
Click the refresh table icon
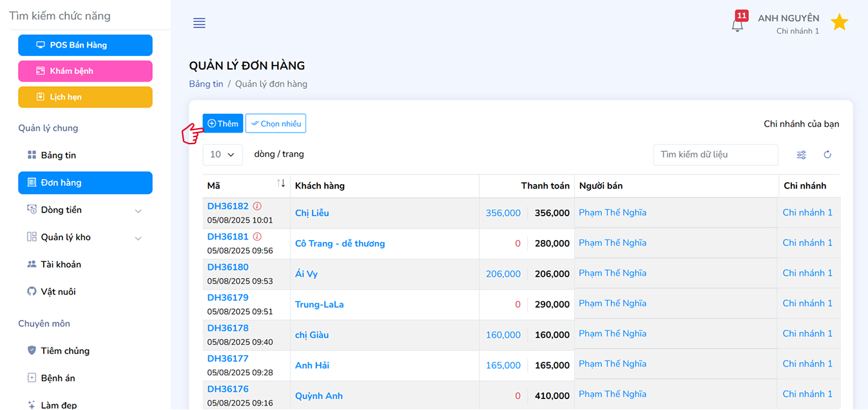click(827, 154)
